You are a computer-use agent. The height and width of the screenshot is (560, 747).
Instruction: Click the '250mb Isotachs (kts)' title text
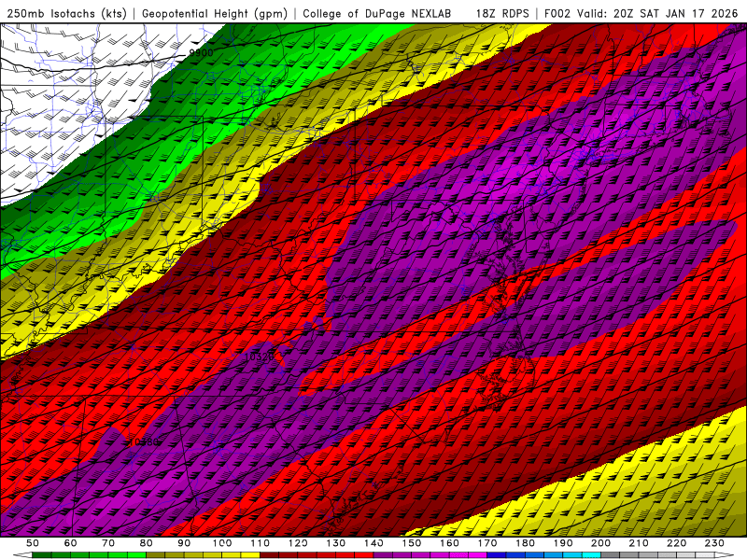[67, 14]
